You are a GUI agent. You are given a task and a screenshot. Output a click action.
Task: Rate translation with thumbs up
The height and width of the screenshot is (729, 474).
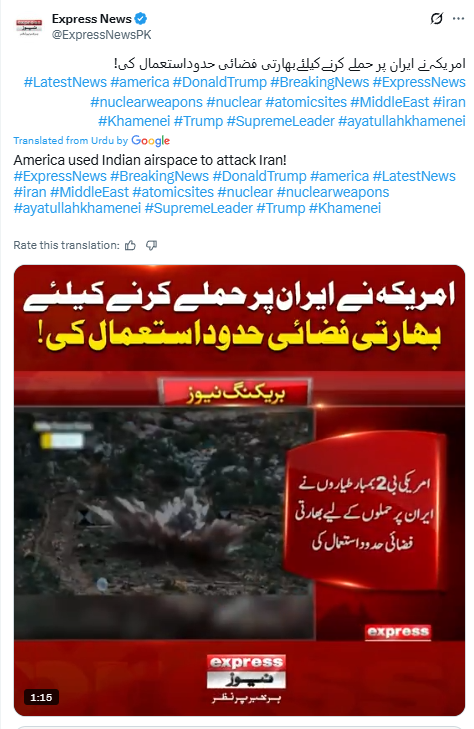pyautogui.click(x=131, y=245)
